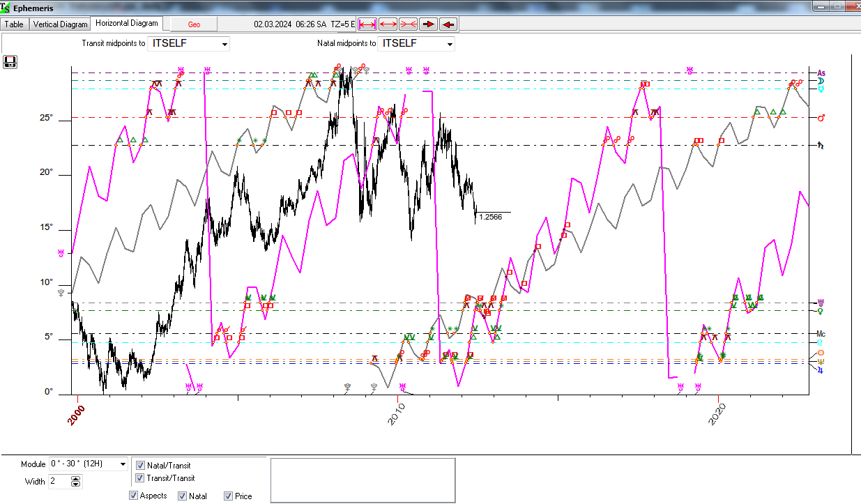
Task: Click the Width stepper arrows
Action: (x=76, y=482)
